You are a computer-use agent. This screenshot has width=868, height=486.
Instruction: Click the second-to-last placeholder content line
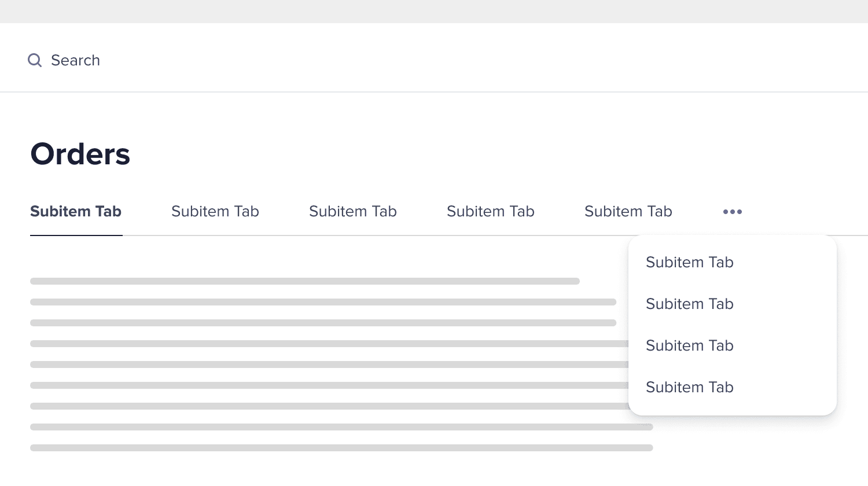click(x=341, y=427)
